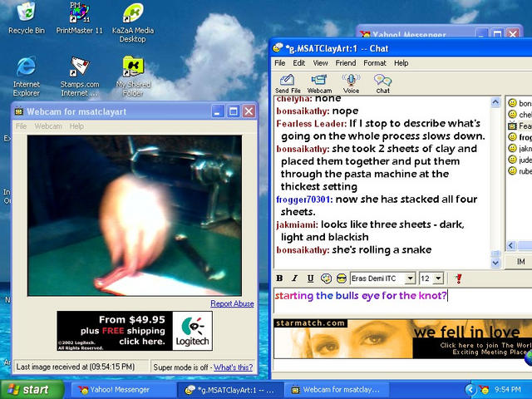
Task: Click the Last image received status text
Action: [76, 367]
